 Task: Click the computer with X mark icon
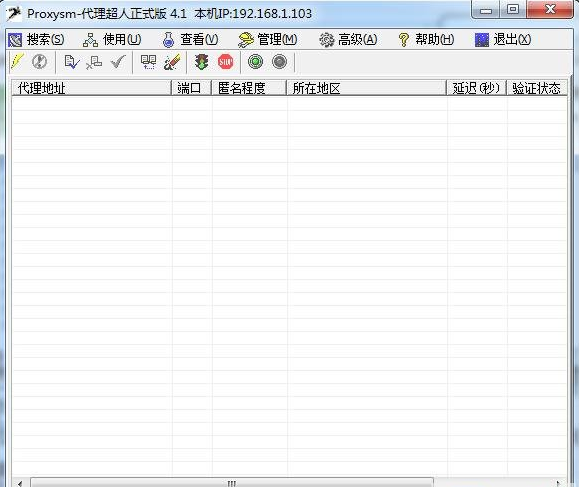tap(94, 62)
